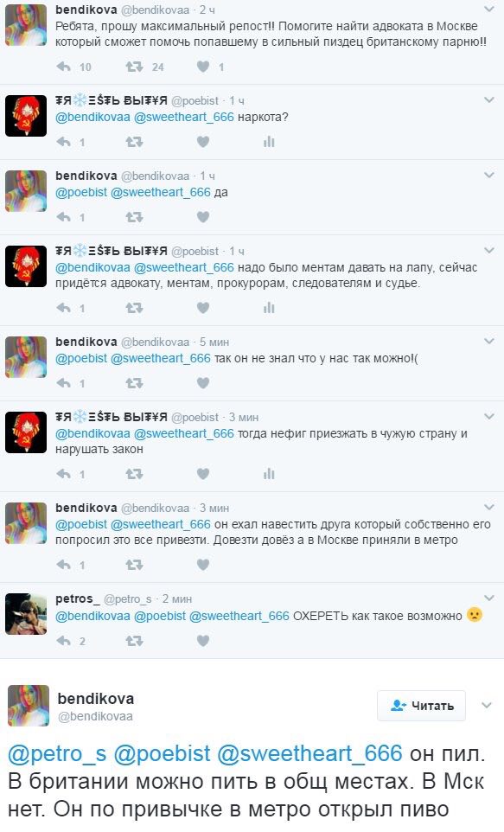Open analytics on the 'тогда нефиг приезжать' tweet
Viewport: 504px width, 832px height.
pyautogui.click(x=269, y=474)
